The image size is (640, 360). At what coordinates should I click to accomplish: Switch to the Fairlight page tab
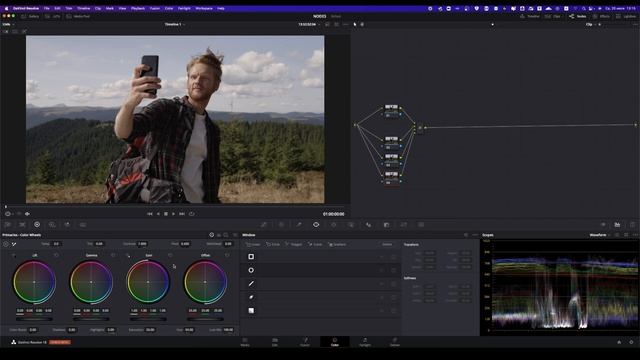pos(364,342)
